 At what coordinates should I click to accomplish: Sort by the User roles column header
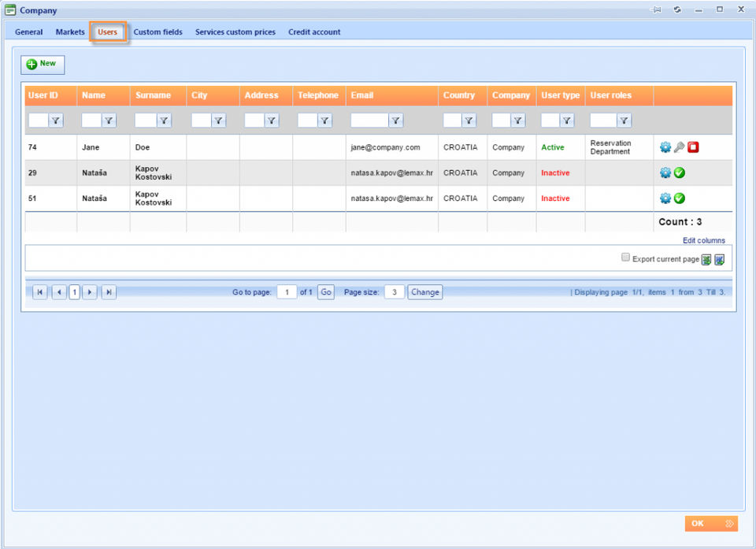coord(611,95)
